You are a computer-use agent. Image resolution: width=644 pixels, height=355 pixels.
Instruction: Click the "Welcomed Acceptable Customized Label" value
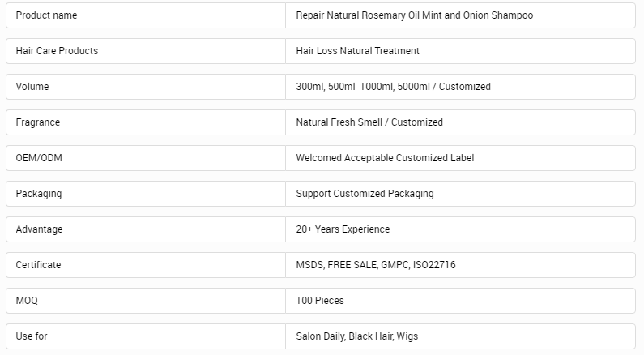click(385, 158)
